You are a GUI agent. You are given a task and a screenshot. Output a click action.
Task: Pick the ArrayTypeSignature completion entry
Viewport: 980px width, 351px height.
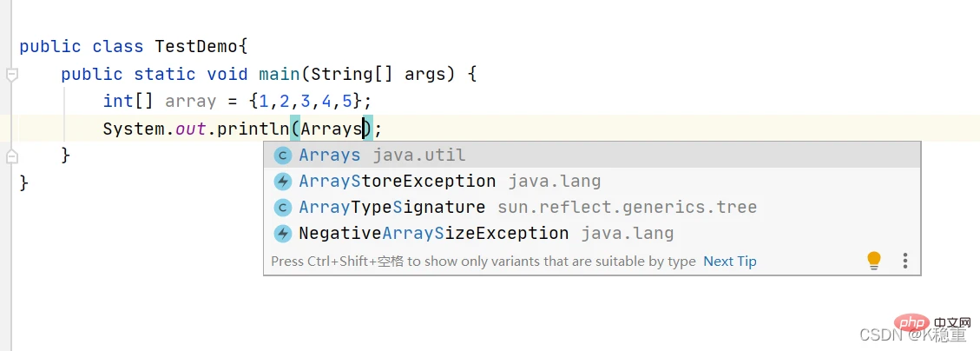[592, 207]
